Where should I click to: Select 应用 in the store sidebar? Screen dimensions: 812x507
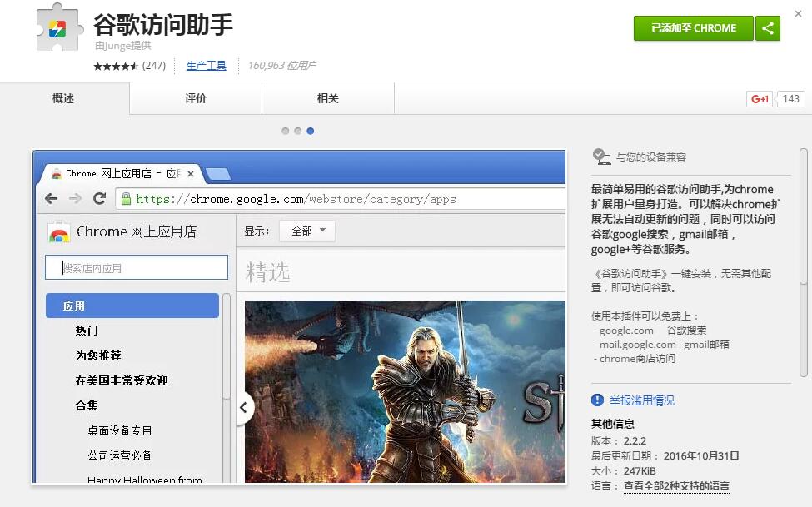(x=132, y=306)
